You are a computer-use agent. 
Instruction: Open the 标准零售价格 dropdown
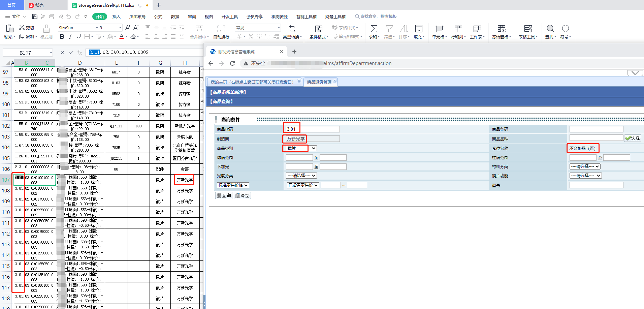tap(233, 185)
